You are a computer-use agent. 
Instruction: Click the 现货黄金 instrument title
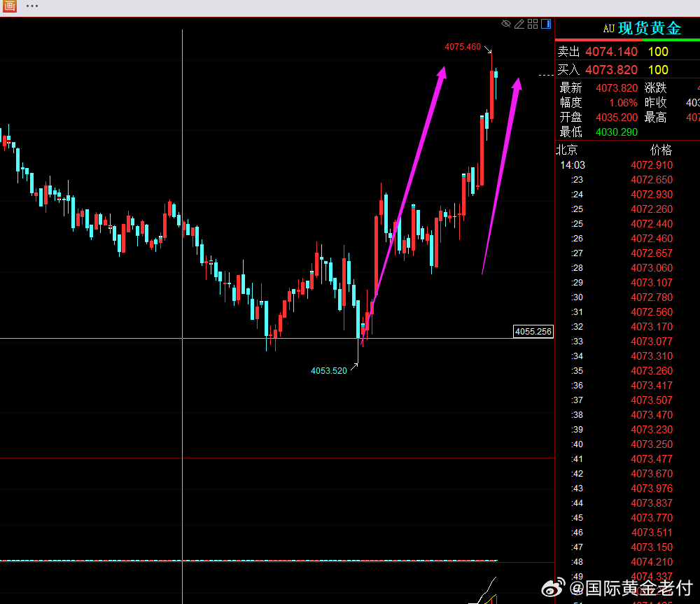point(650,29)
